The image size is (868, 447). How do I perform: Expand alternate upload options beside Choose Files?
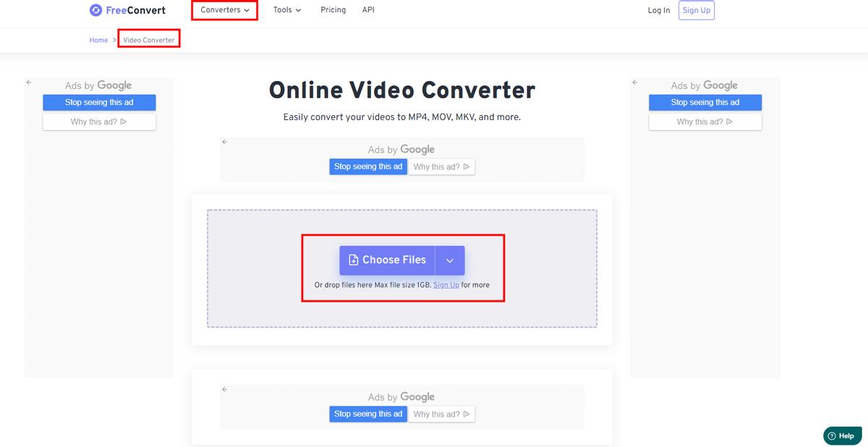pos(449,260)
